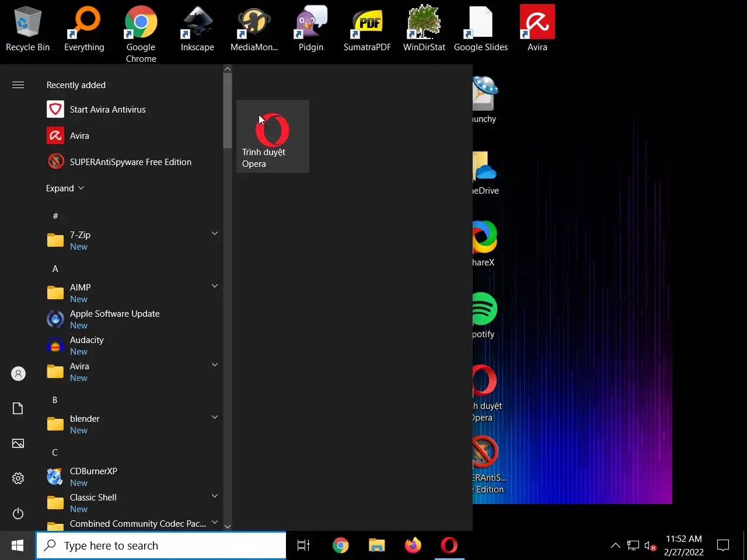Open the Spotify desktop icon
Image resolution: width=747 pixels, height=560 pixels.
point(484,316)
